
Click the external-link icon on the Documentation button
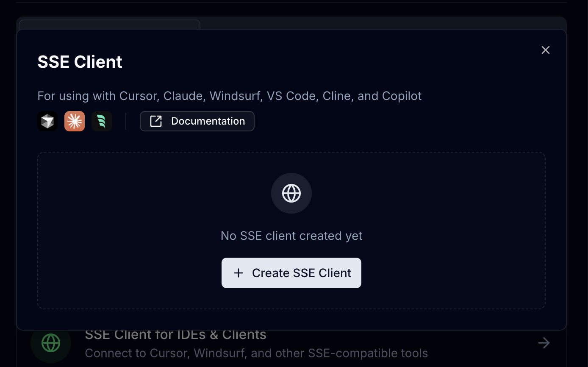(x=156, y=121)
